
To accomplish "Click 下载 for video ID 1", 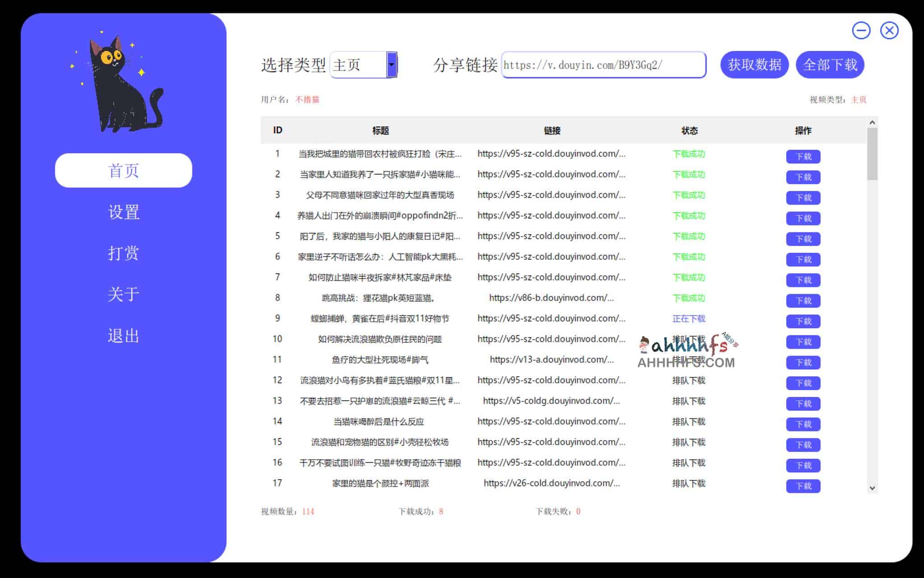I will (803, 156).
